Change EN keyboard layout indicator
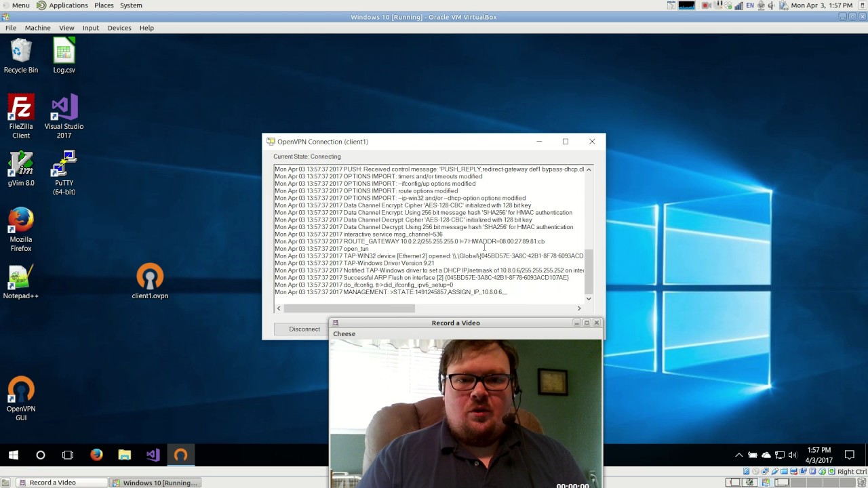This screenshot has width=868, height=488. 750,5
